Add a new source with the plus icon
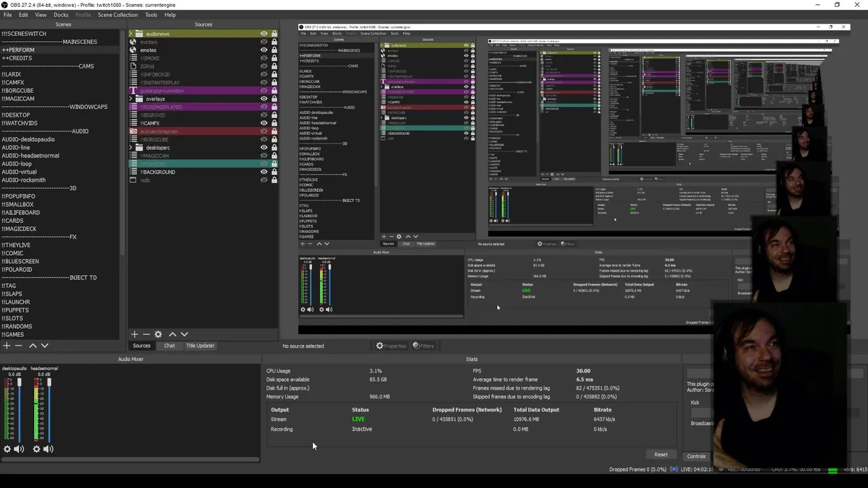The image size is (868, 488). pos(134,334)
